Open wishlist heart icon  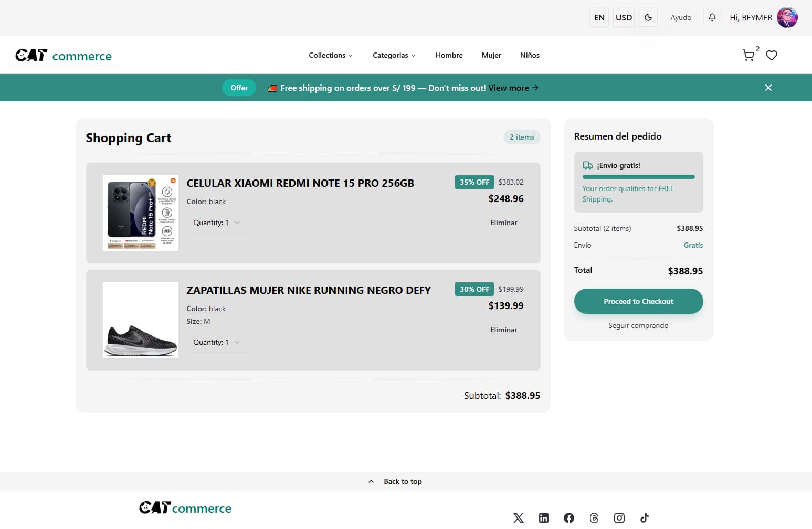(x=772, y=55)
